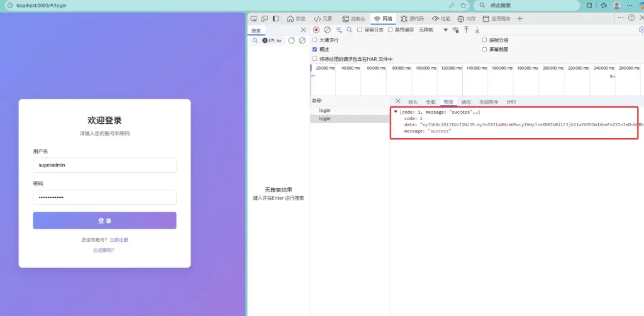Click the record network log button

pos(316,30)
